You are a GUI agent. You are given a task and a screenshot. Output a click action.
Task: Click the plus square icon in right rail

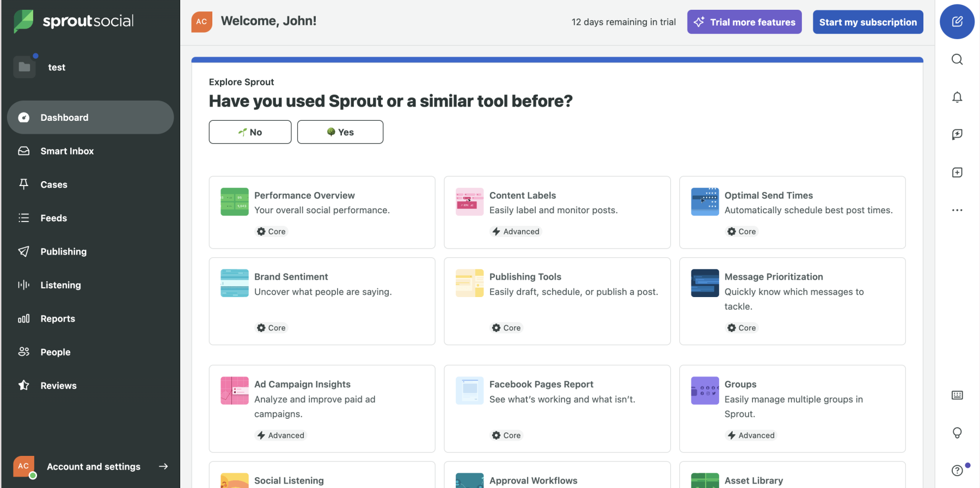(957, 172)
